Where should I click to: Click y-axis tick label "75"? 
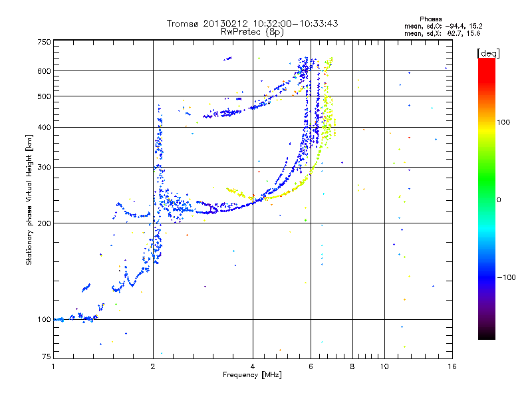[46, 356]
